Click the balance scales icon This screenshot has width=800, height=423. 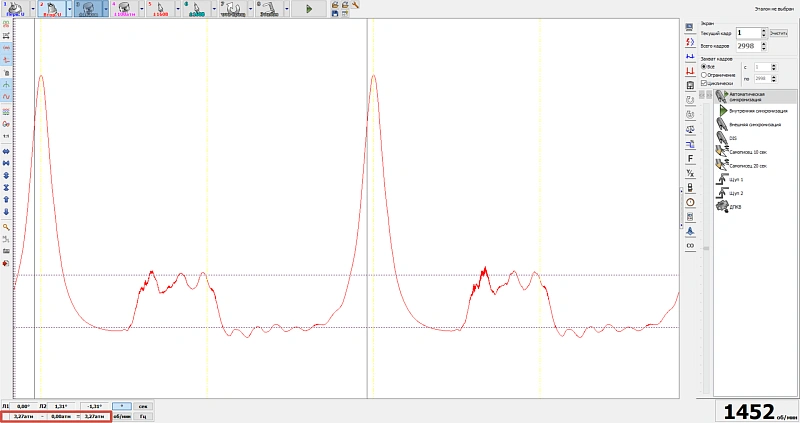click(690, 129)
